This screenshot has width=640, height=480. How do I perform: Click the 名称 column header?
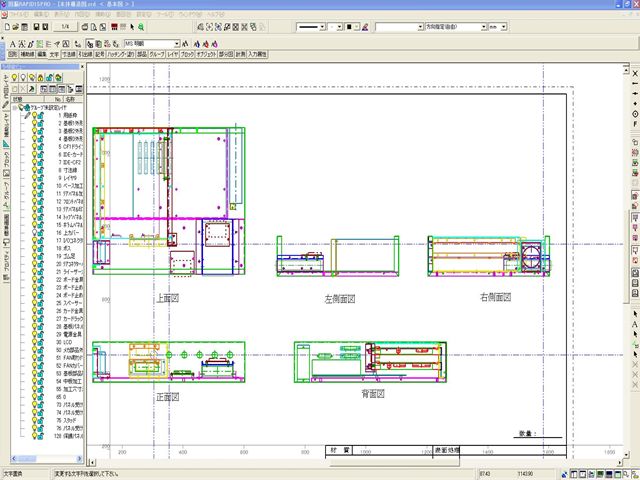pos(73,99)
